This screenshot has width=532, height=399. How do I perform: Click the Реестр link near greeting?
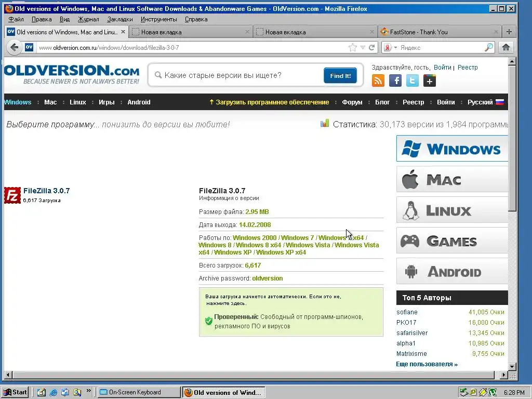click(468, 68)
